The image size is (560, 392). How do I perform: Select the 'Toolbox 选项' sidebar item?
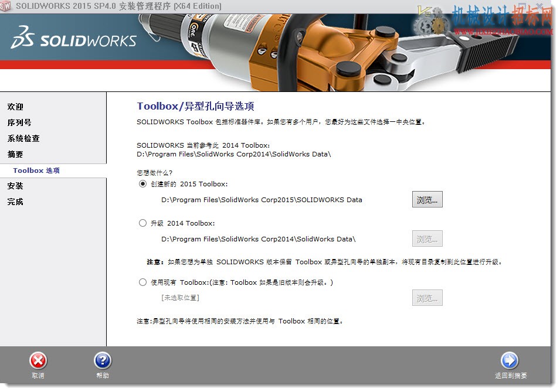coord(36,171)
